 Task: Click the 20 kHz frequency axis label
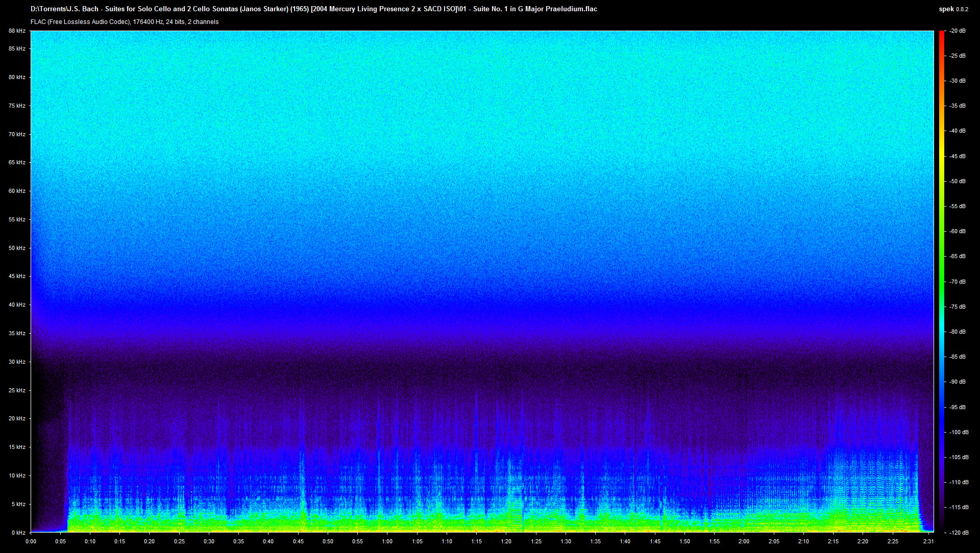pyautogui.click(x=17, y=419)
